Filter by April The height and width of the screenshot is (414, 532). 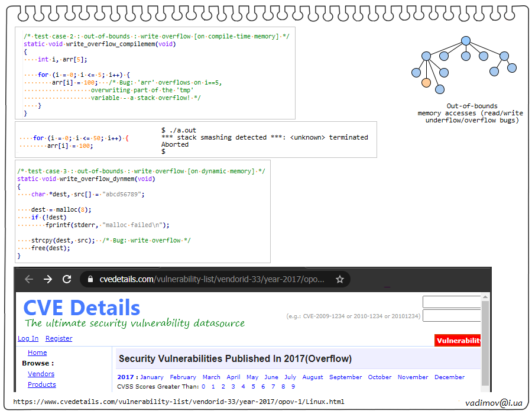coord(233,377)
